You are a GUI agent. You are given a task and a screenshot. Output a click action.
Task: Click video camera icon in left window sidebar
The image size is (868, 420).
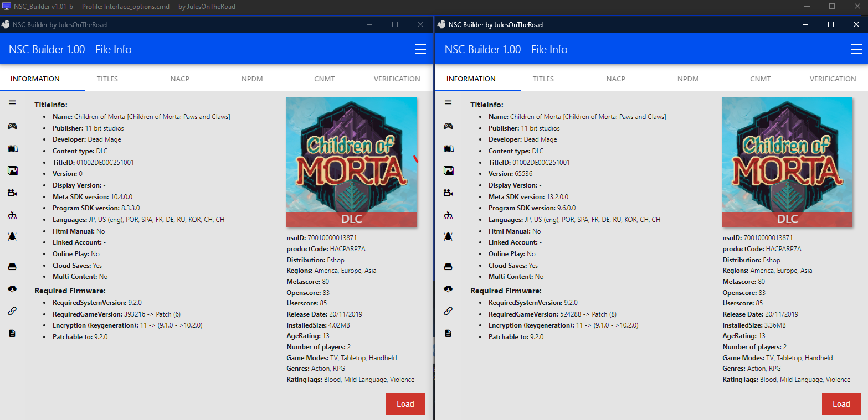(x=12, y=193)
